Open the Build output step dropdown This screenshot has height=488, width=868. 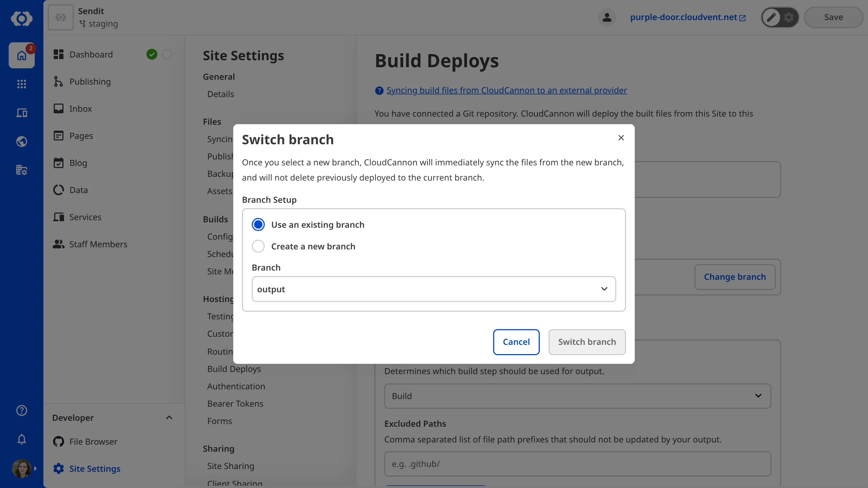577,396
